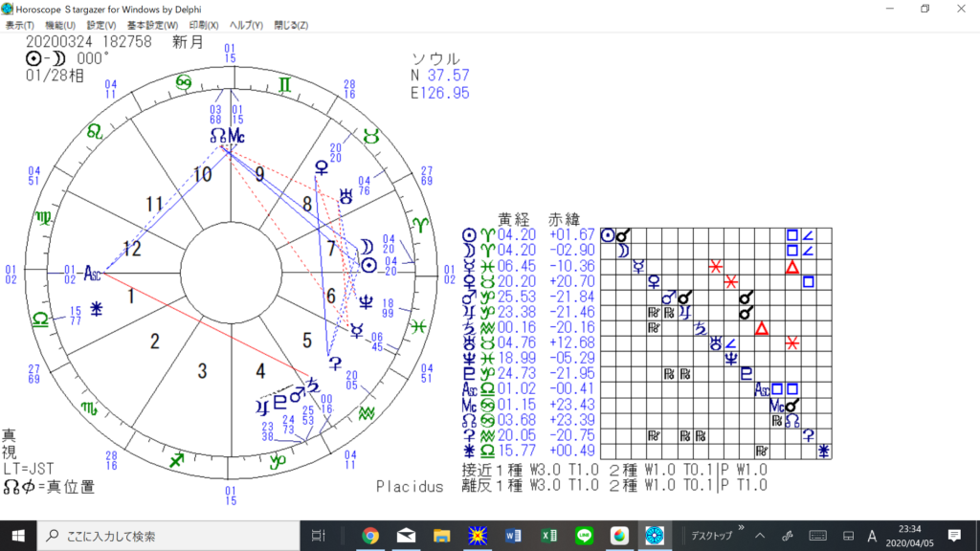Click the Neptune trident glyph on the wheel

pyautogui.click(x=366, y=303)
